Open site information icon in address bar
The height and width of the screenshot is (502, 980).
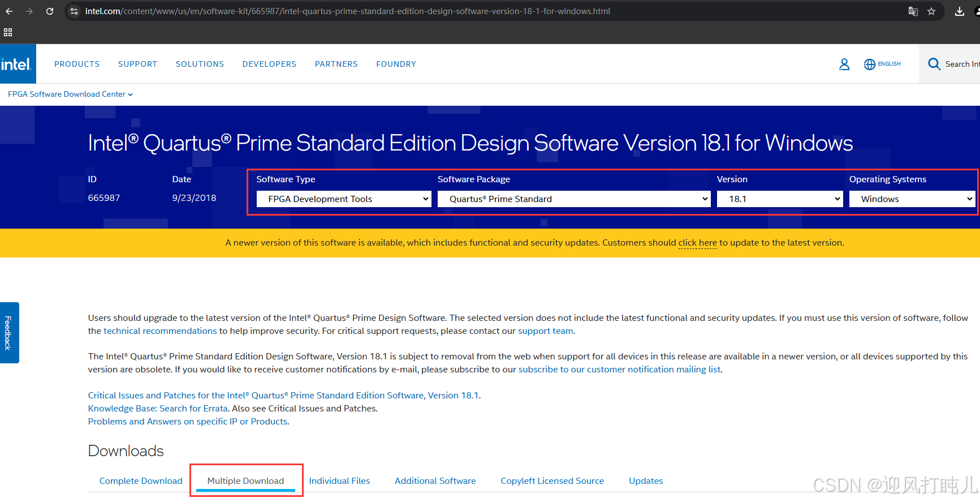tap(74, 11)
